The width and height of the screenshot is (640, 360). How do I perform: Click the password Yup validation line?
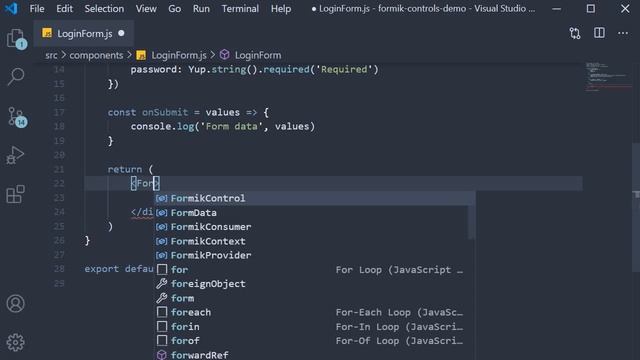point(255,70)
